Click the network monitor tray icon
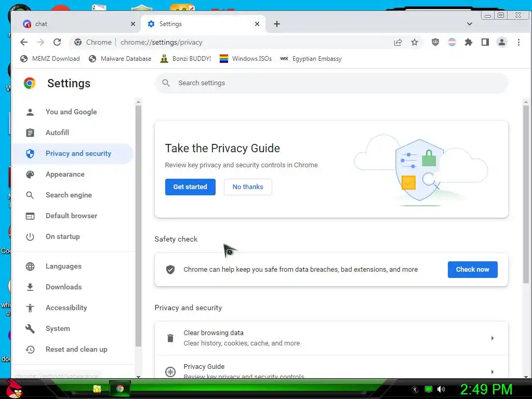Screen dimensions: 532x399 pos(429,389)
